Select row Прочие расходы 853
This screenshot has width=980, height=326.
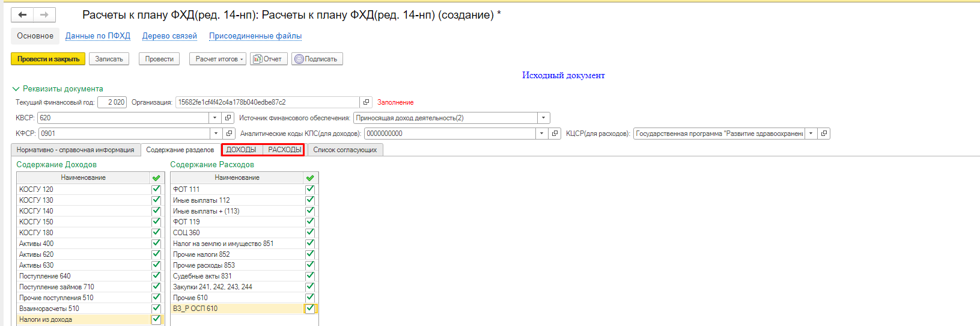(x=244, y=265)
